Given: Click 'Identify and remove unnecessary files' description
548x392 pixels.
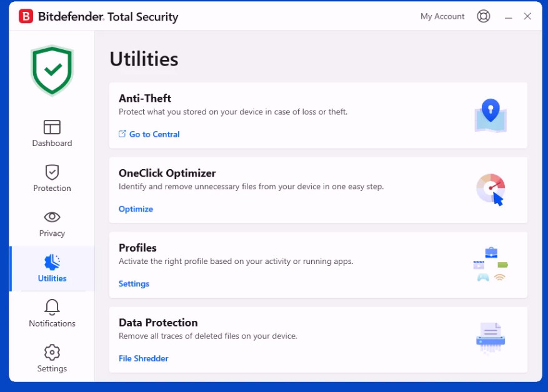Looking at the screenshot, I should click(x=251, y=187).
